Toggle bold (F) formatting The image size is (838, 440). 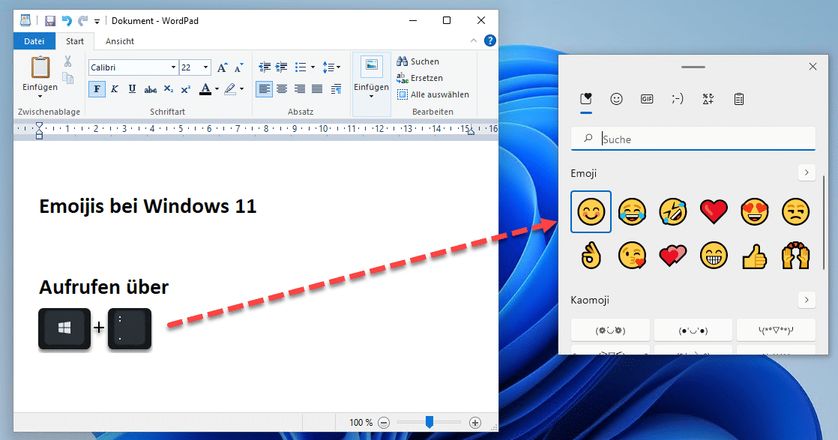[97, 89]
